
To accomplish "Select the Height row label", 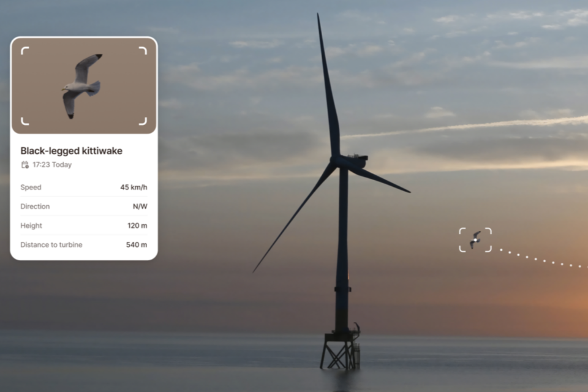I will pyautogui.click(x=31, y=226).
